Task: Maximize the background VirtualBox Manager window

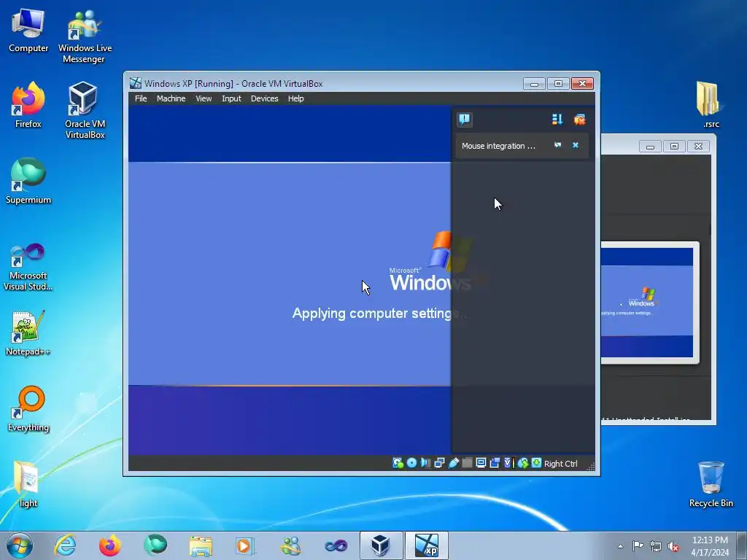Action: [674, 146]
